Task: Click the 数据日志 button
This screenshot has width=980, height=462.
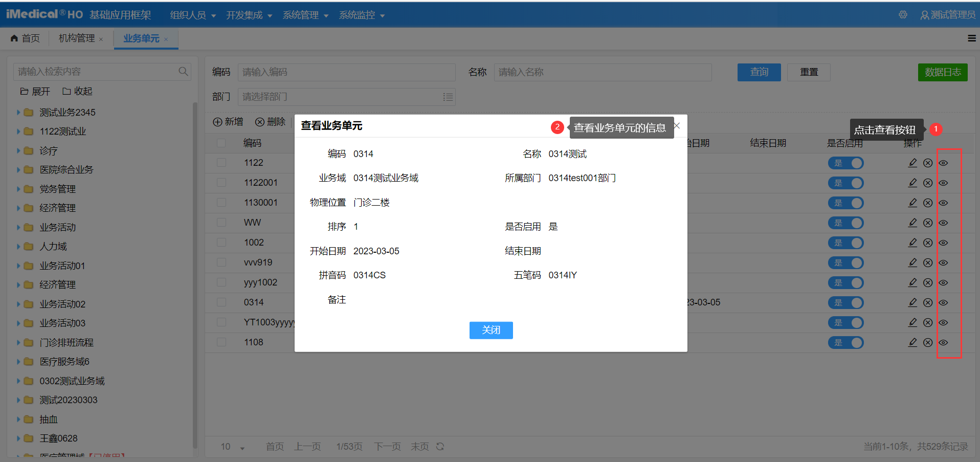Action: [x=943, y=72]
